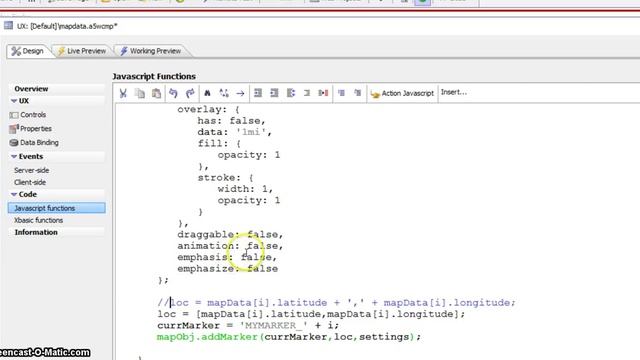
Task: Undo the last edit
Action: pos(173,93)
